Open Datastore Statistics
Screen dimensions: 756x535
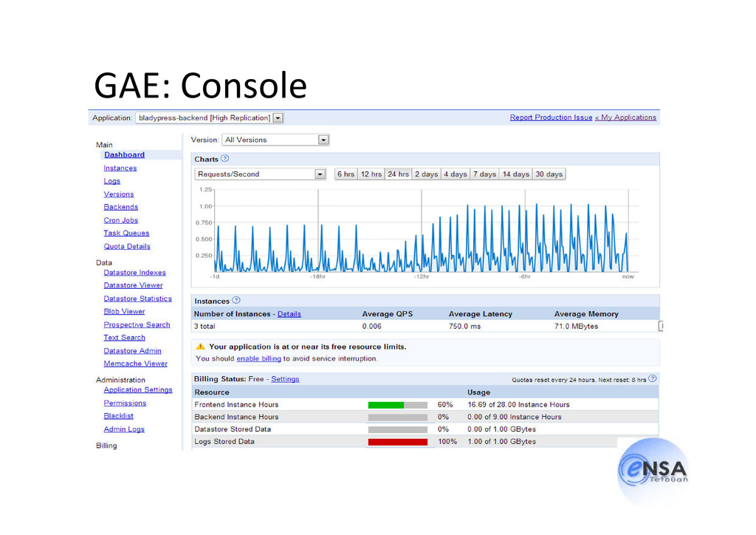coord(137,299)
